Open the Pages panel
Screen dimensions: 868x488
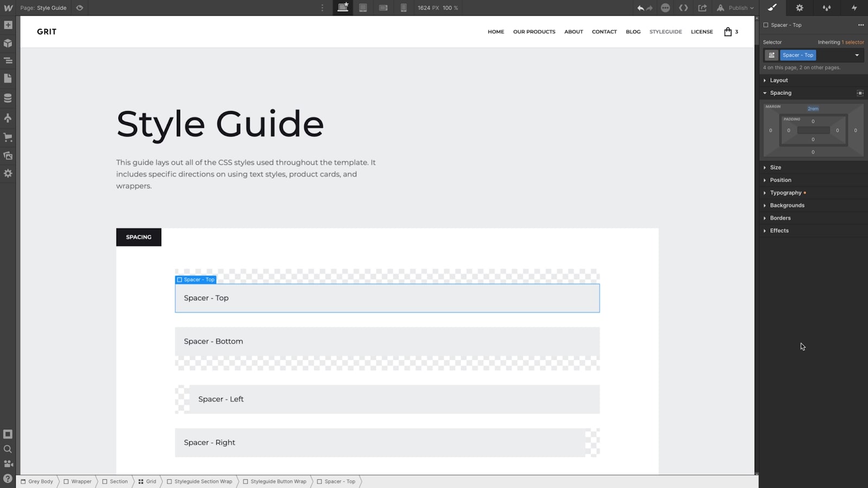pyautogui.click(x=8, y=79)
